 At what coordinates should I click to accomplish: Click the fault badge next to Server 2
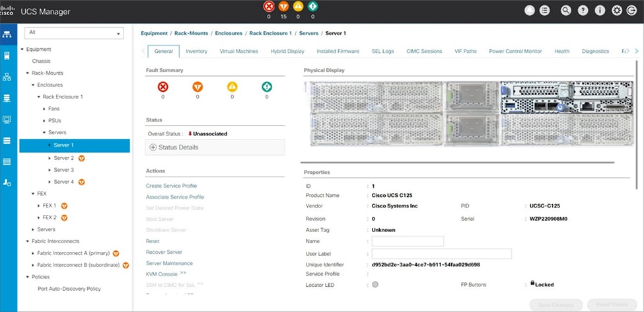pos(81,158)
